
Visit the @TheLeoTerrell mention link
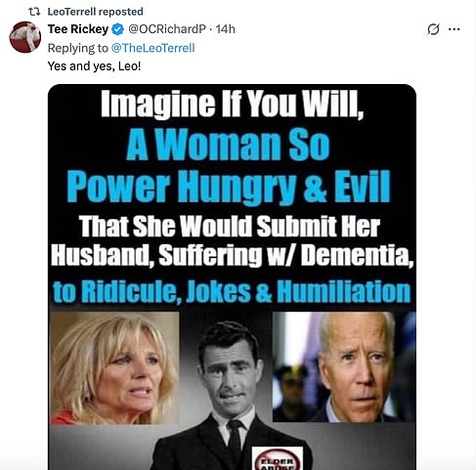152,48
